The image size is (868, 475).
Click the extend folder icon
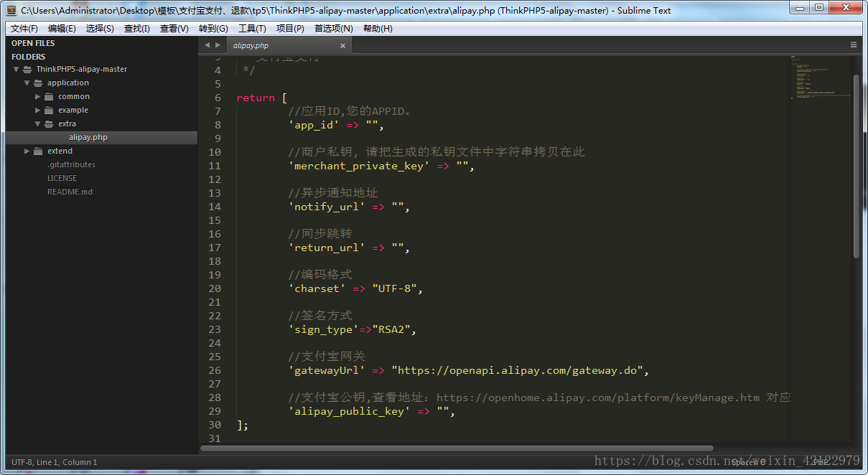coord(38,151)
